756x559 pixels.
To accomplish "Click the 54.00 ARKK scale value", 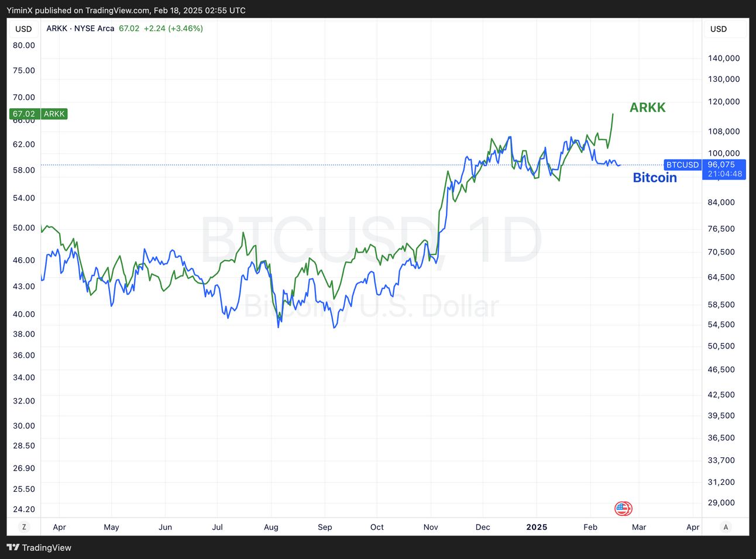I will (x=24, y=198).
